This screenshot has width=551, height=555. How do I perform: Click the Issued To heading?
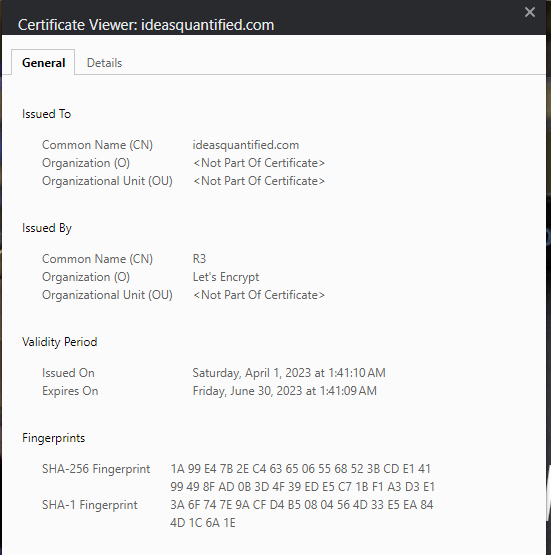[x=46, y=114]
